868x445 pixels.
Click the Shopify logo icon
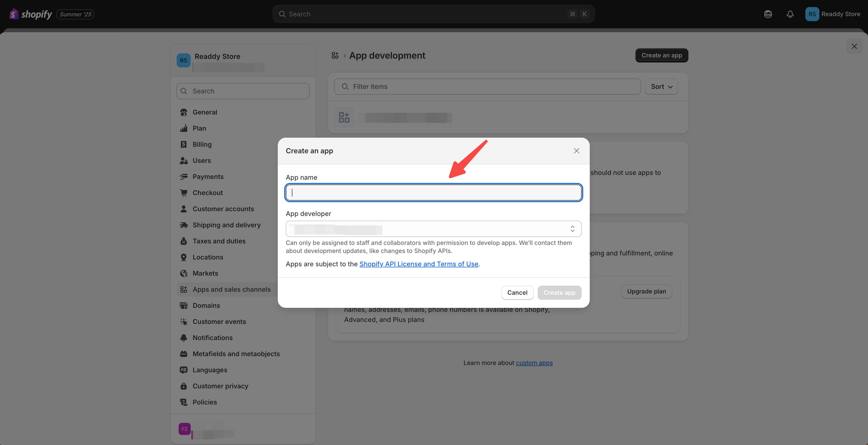tap(14, 14)
